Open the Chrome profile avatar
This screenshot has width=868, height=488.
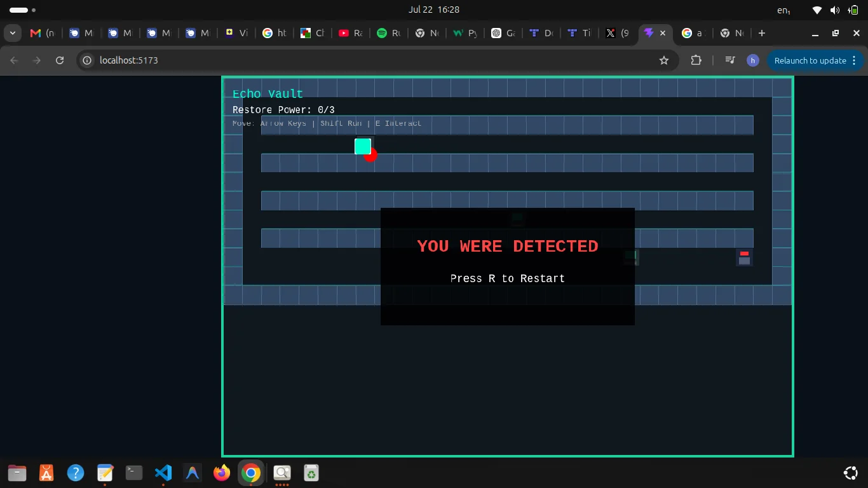(x=753, y=60)
